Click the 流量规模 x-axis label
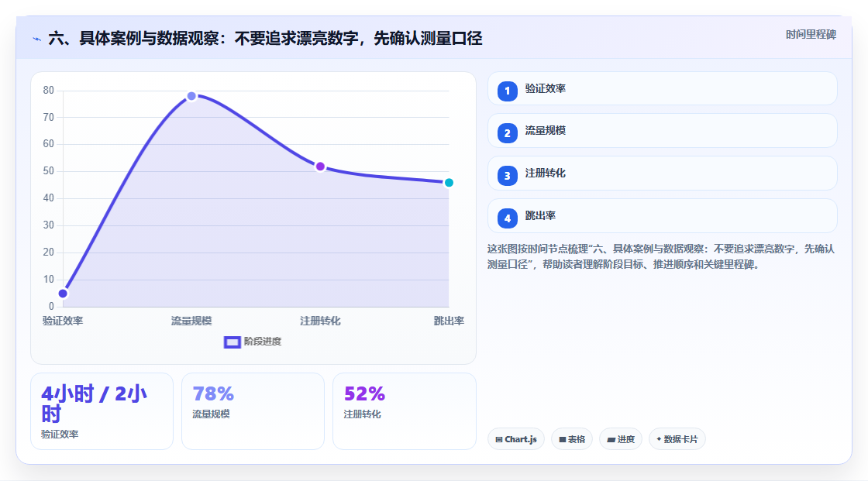This screenshot has width=868, height=481. coord(191,321)
